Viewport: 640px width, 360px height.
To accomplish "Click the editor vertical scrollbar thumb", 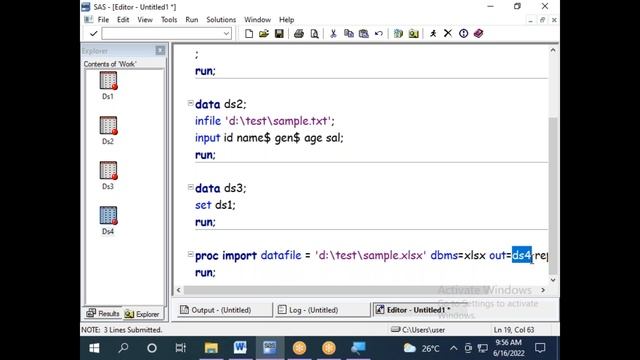I will click(553, 195).
